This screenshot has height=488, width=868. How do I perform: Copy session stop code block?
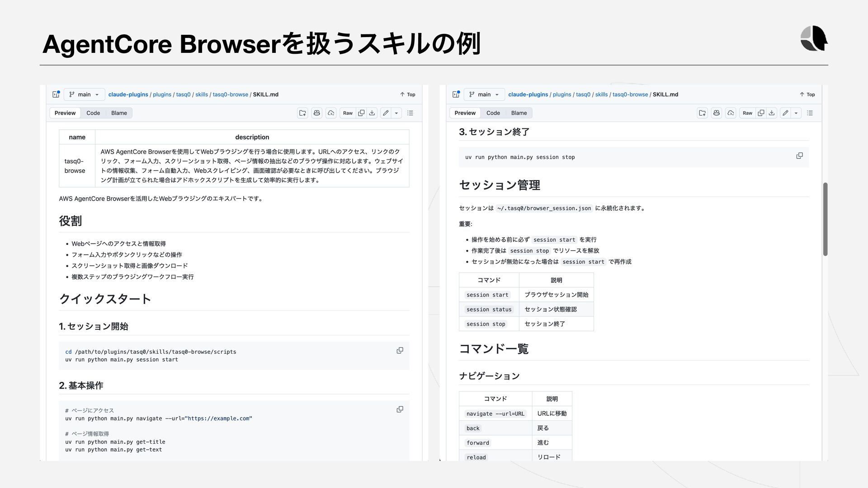(799, 156)
